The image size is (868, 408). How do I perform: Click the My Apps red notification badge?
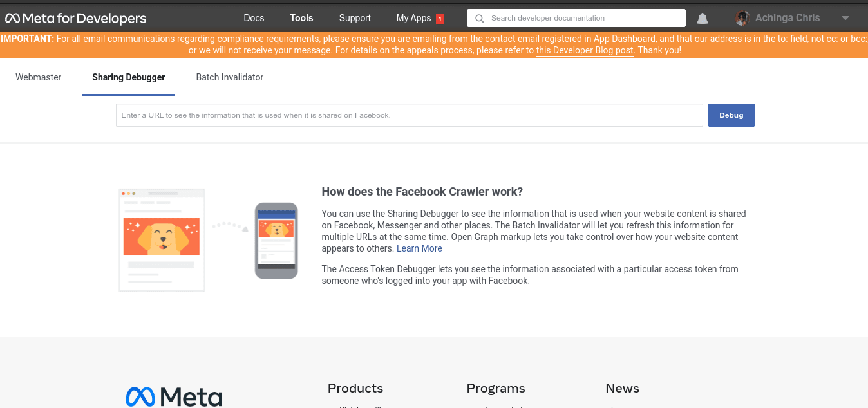pyautogui.click(x=440, y=19)
